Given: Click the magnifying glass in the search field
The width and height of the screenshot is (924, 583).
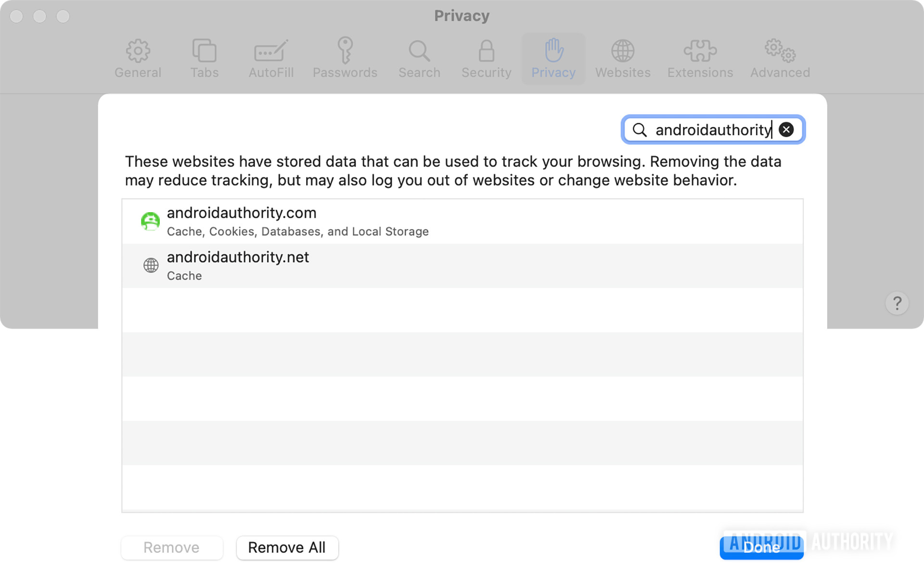Looking at the screenshot, I should coord(640,130).
